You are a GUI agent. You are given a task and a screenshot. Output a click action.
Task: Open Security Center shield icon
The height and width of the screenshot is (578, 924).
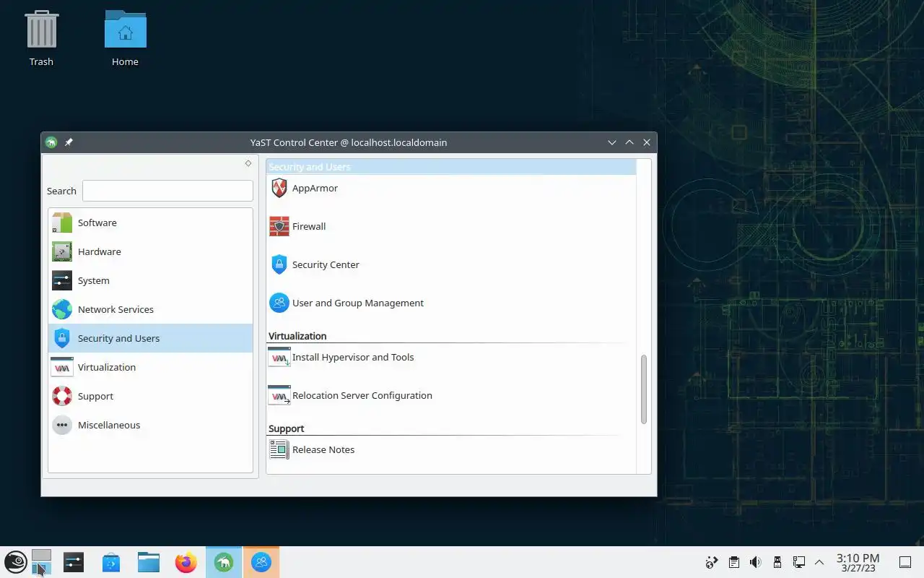(279, 264)
